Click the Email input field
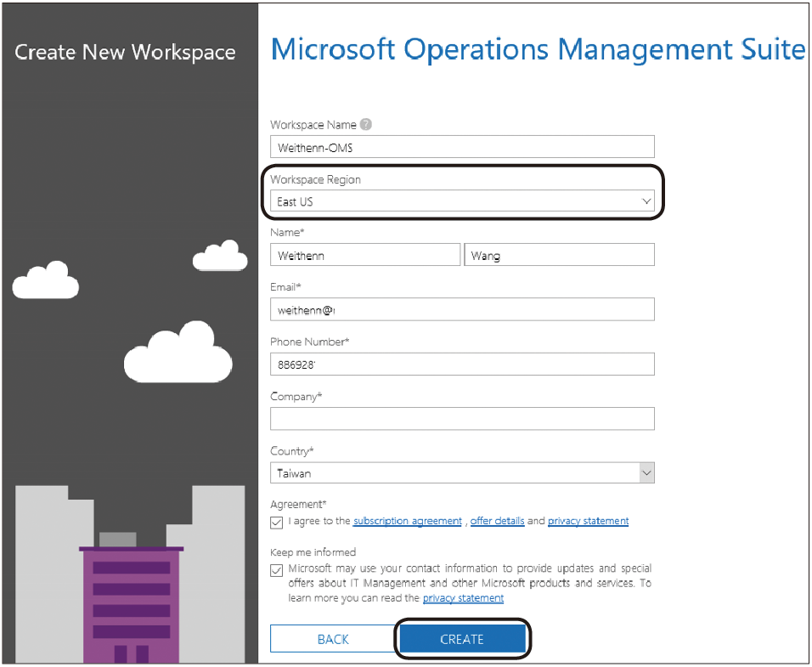Viewport: 812px width, 667px height. 462,309
